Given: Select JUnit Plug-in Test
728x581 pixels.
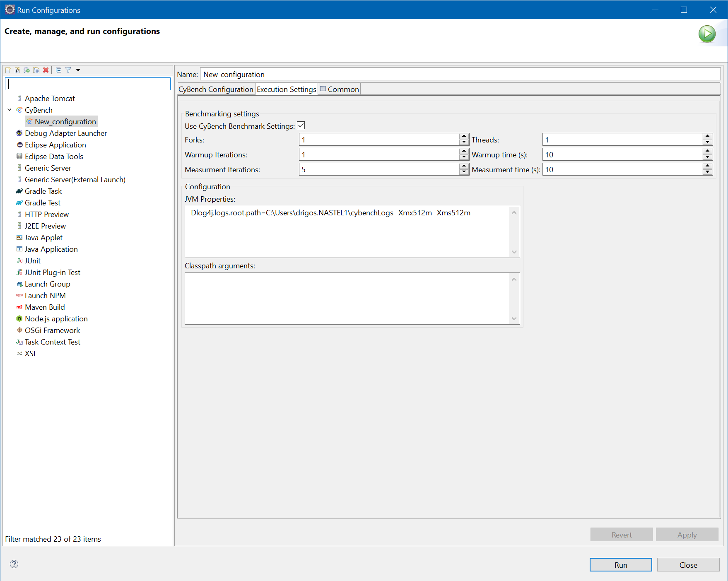Looking at the screenshot, I should coord(53,272).
